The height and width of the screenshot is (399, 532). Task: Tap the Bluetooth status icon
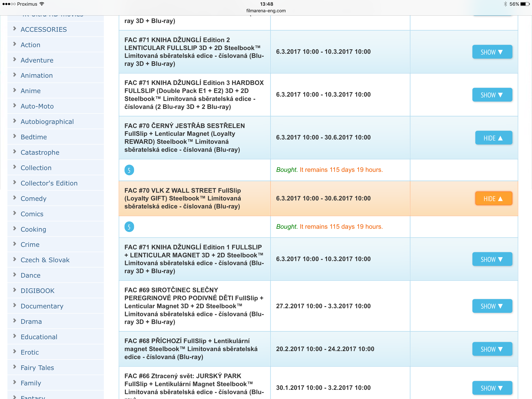point(505,4)
